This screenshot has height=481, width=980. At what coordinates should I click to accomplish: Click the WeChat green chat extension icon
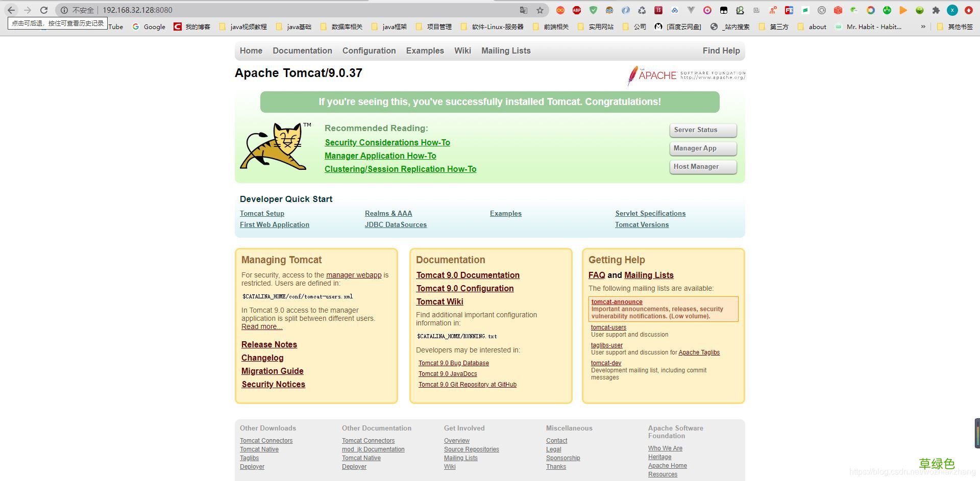click(854, 10)
